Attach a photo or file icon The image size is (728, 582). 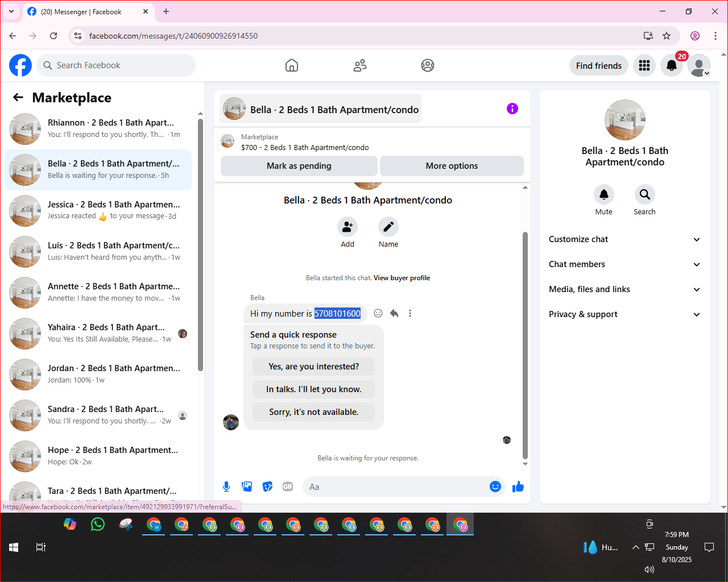click(x=247, y=487)
